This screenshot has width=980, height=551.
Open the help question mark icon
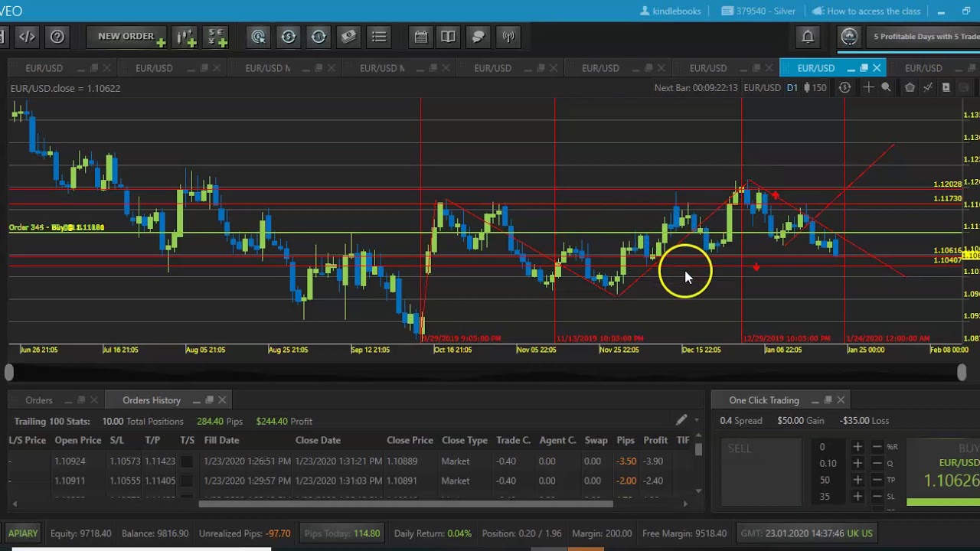coord(57,37)
